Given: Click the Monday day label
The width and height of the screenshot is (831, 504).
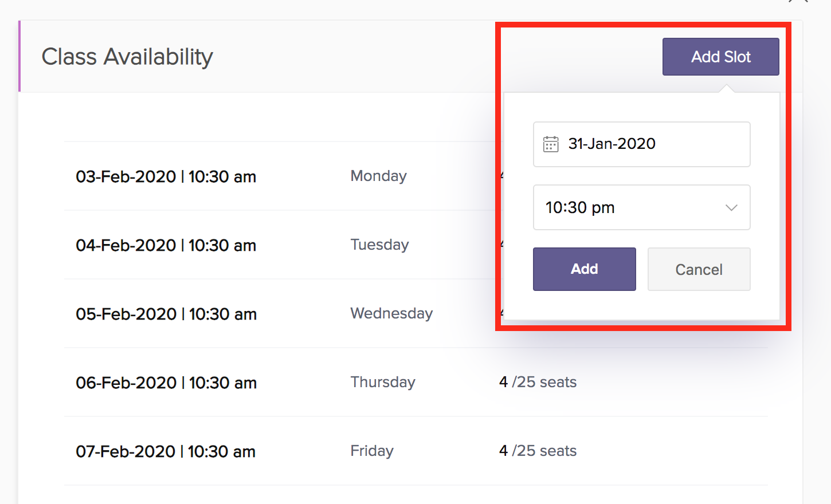Looking at the screenshot, I should (378, 176).
